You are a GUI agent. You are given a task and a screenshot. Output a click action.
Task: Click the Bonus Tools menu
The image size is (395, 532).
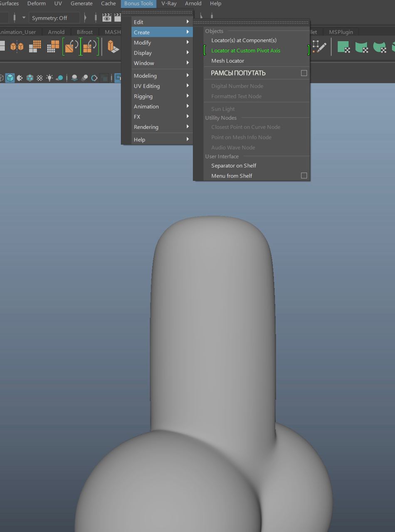tap(138, 3)
